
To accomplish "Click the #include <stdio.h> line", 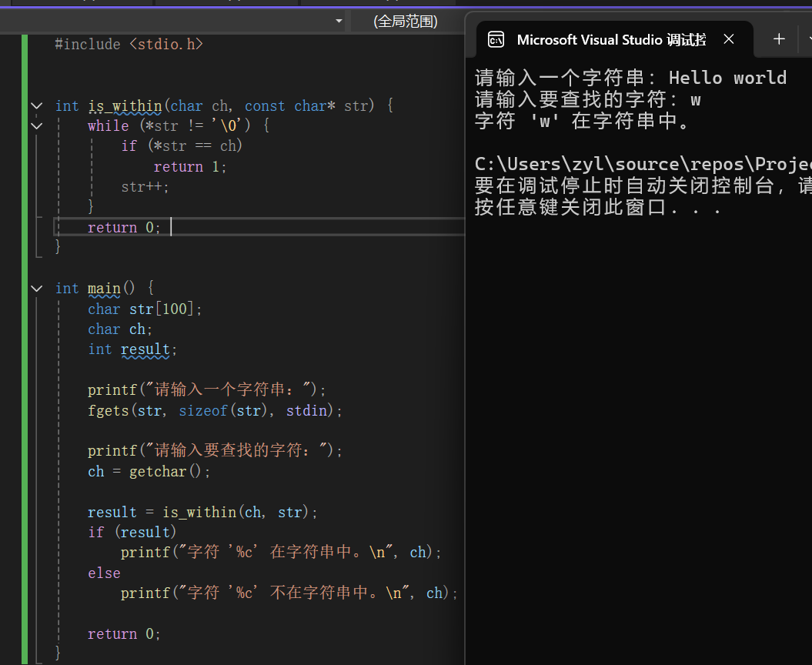I will point(129,45).
